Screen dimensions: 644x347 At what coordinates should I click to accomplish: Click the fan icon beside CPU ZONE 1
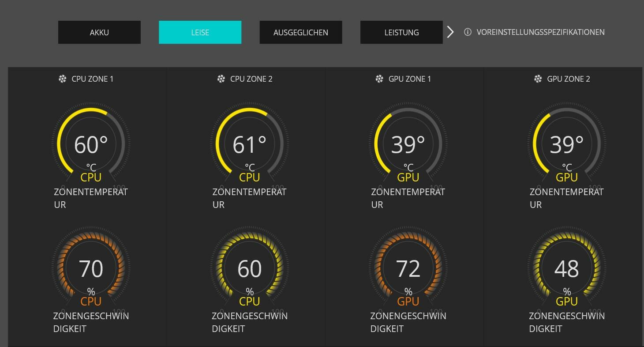coord(63,79)
